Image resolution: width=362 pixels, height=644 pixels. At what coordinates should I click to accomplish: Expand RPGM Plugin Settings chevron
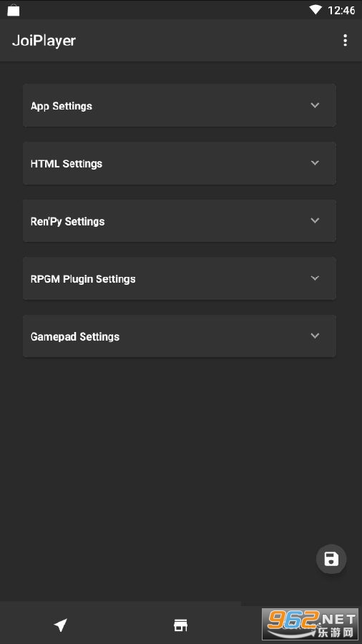[315, 278]
